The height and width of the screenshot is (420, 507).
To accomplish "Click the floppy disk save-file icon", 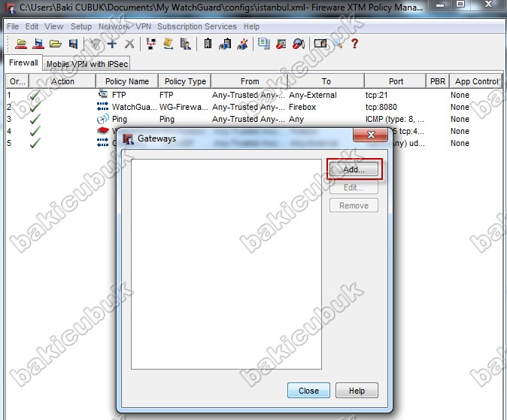I will (74, 44).
